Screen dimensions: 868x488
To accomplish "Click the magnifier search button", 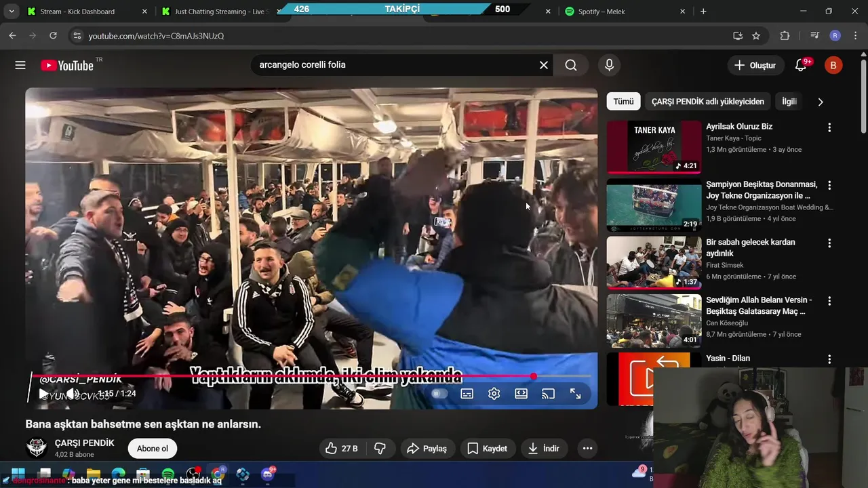I will 571,65.
